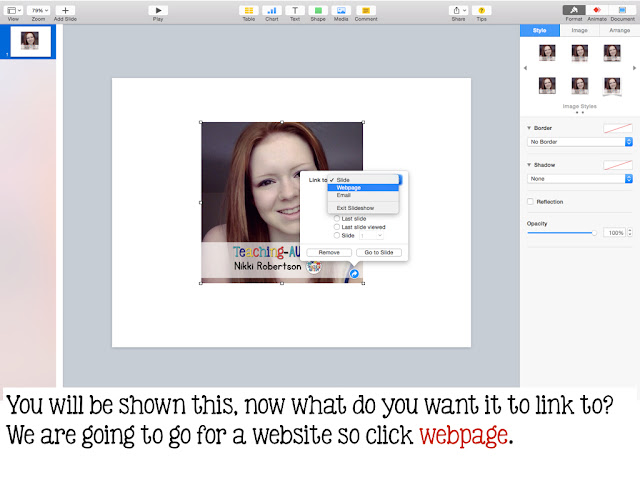Open the Animate inspector icon
The height and width of the screenshot is (480, 640).
pyautogui.click(x=597, y=10)
